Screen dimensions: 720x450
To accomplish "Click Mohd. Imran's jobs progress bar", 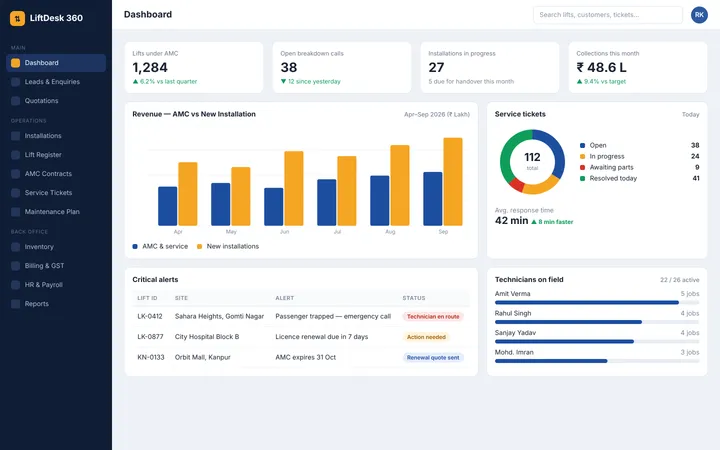I will point(597,361).
